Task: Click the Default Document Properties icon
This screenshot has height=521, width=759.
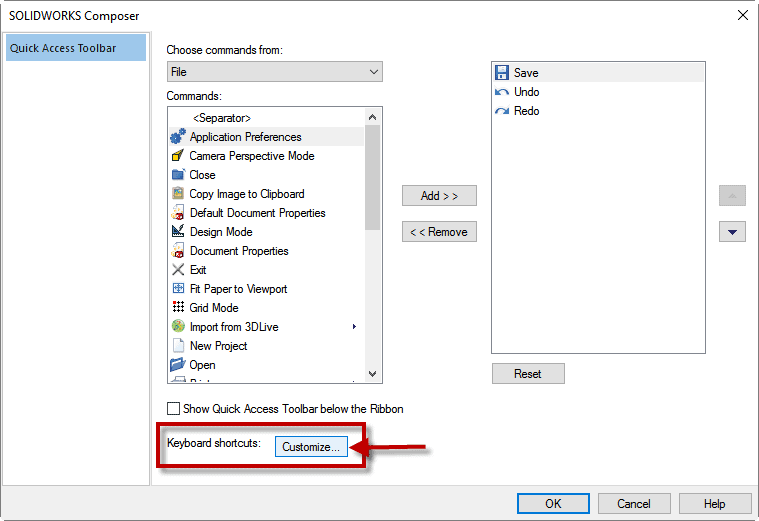Action: [178, 212]
